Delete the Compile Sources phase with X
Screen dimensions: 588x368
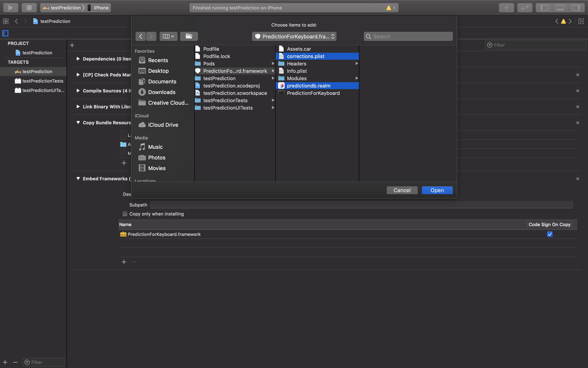578,91
